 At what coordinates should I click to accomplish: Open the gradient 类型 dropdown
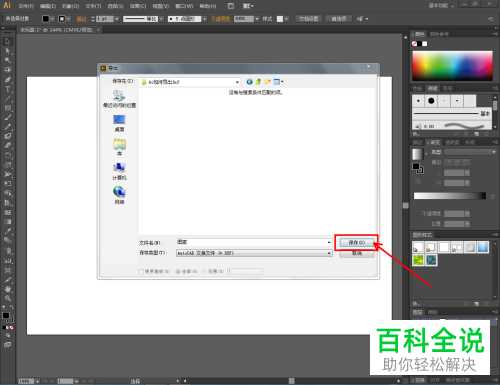[470, 152]
